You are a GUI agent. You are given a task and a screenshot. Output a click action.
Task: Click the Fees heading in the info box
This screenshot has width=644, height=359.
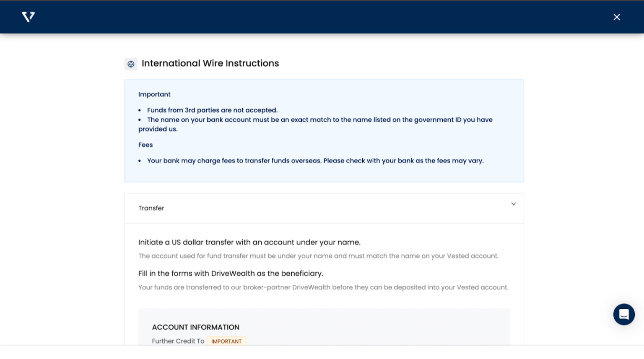click(x=145, y=145)
